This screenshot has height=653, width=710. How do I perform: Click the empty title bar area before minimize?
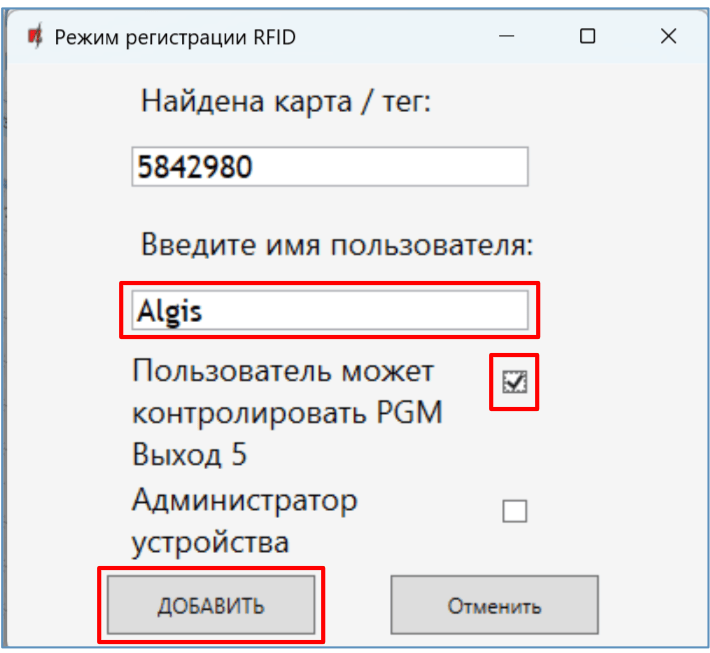click(400, 37)
